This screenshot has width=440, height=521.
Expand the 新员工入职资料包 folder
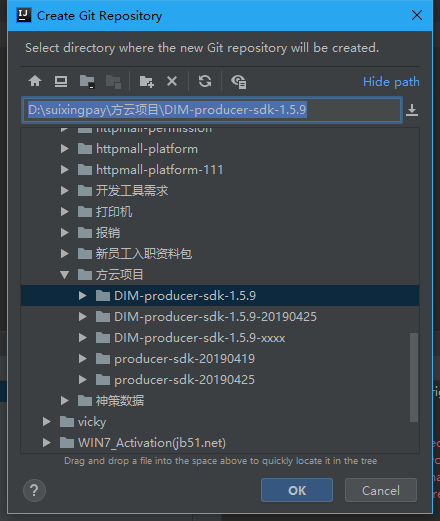point(64,254)
